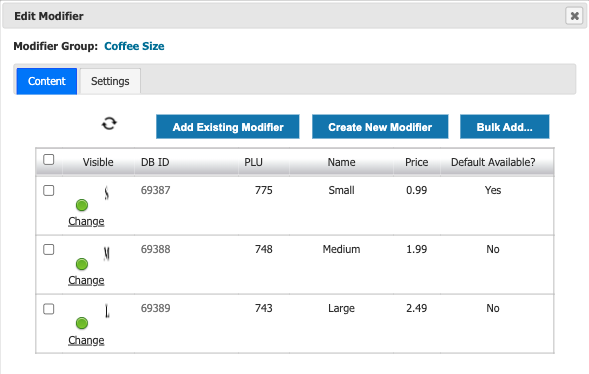Check the box for the Large row
The image size is (589, 374).
click(48, 309)
